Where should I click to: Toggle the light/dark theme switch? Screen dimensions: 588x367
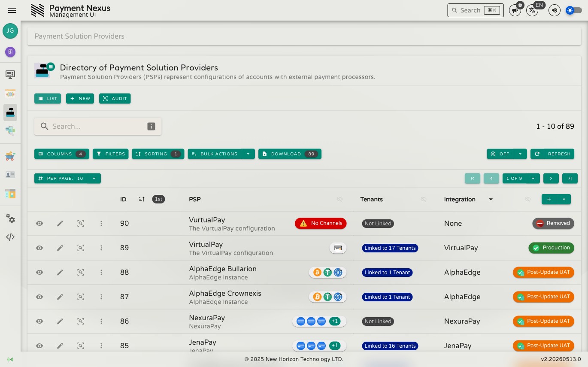[x=574, y=10]
